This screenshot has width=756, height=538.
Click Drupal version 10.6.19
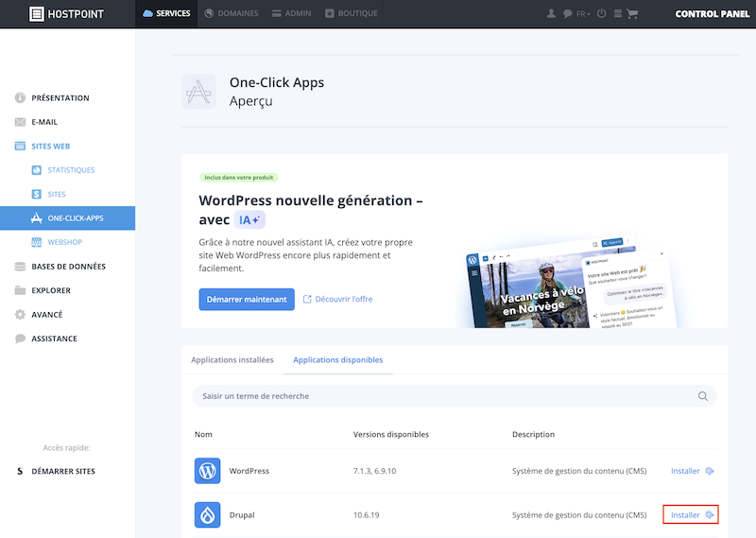tap(367, 515)
